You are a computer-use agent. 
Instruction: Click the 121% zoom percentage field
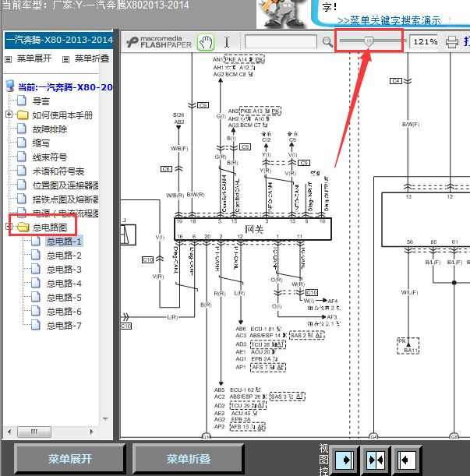click(424, 41)
